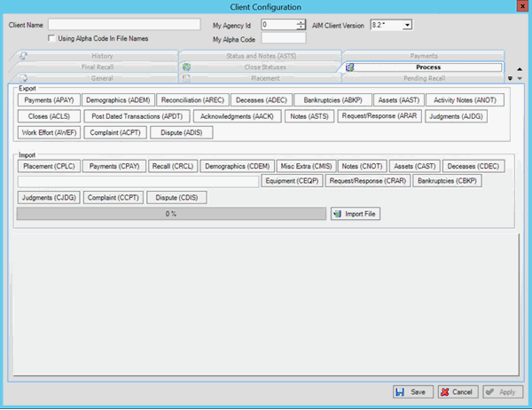Export Notes (ASTS)
The image size is (532, 410).
point(309,116)
